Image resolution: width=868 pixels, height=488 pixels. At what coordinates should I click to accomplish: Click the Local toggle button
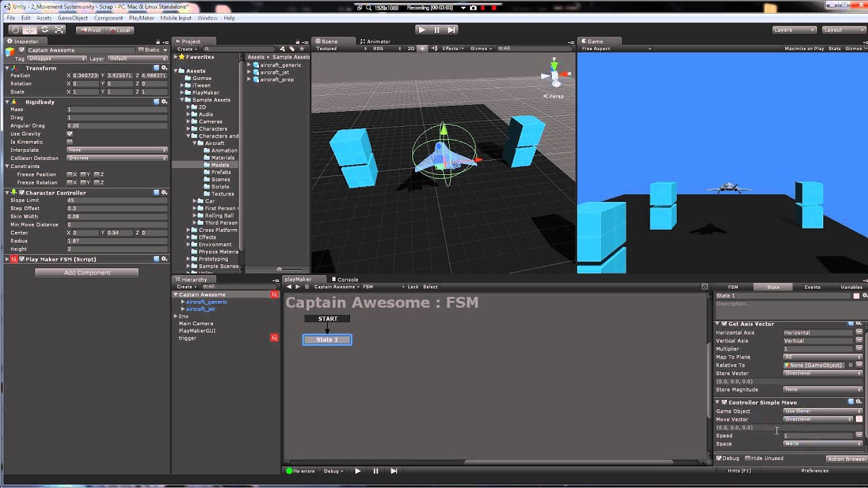(119, 30)
